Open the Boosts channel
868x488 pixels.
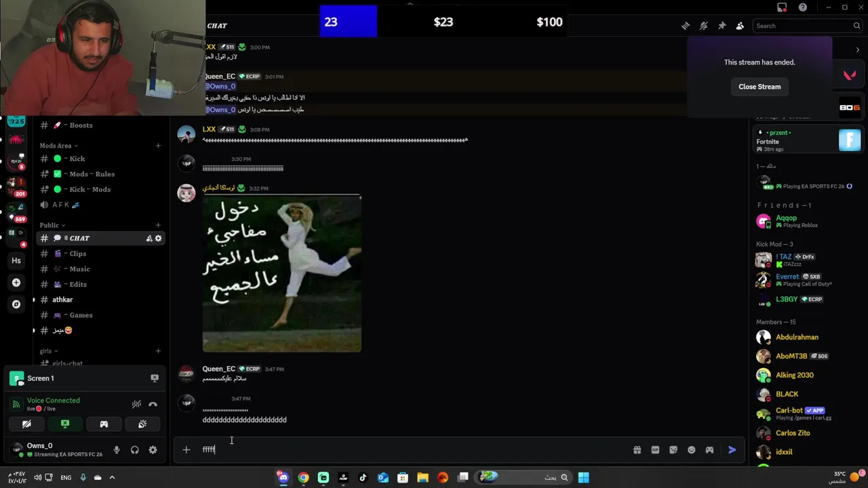pos(101,125)
